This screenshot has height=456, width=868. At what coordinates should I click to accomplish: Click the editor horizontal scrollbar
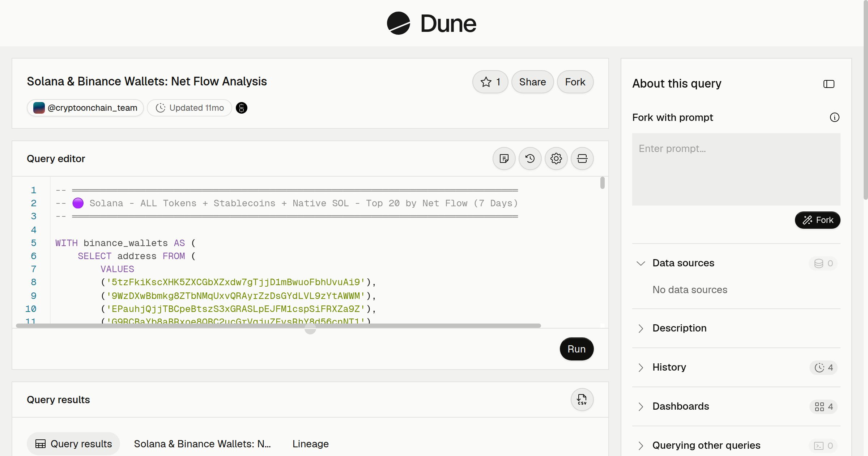(278, 326)
